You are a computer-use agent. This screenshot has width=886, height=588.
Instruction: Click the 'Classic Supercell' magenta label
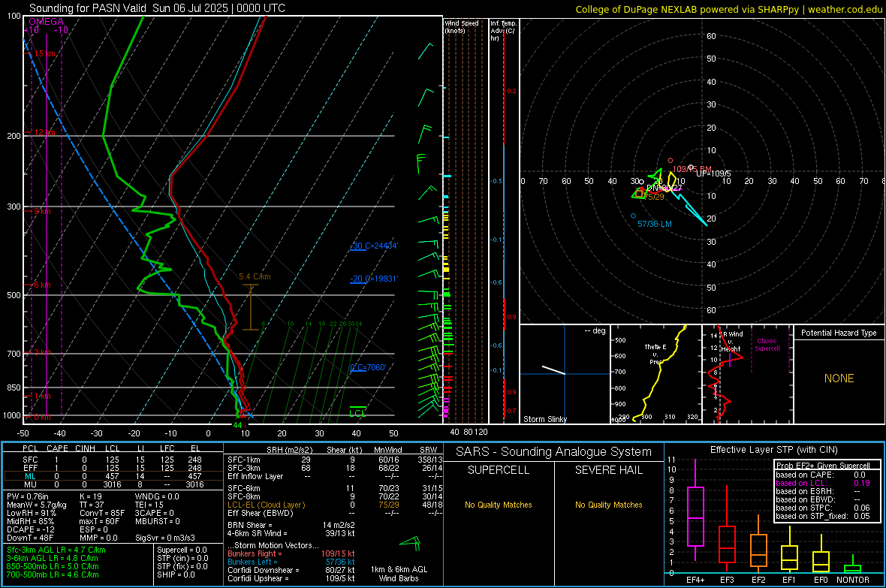click(x=767, y=345)
